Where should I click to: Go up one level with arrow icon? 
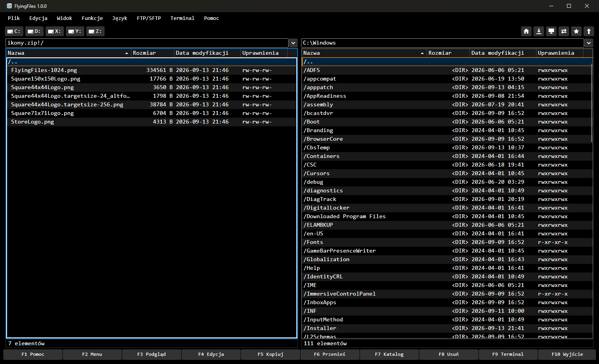[589, 31]
